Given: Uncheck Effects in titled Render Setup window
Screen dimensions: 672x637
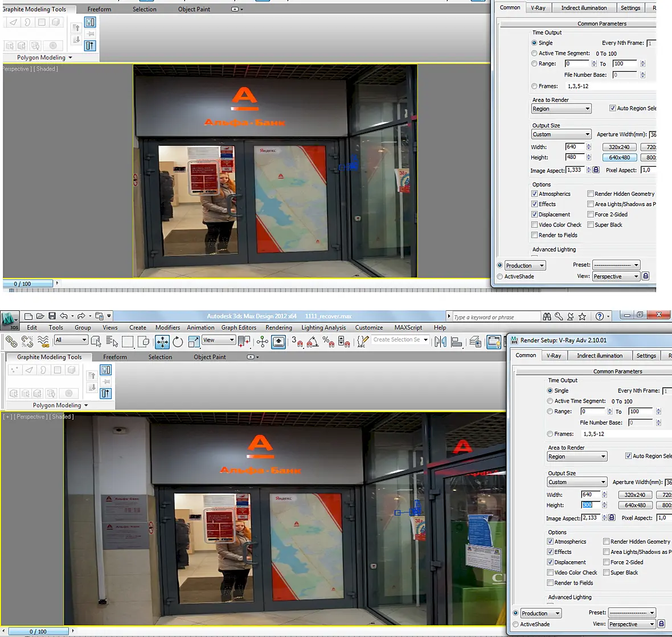Looking at the screenshot, I should point(550,552).
